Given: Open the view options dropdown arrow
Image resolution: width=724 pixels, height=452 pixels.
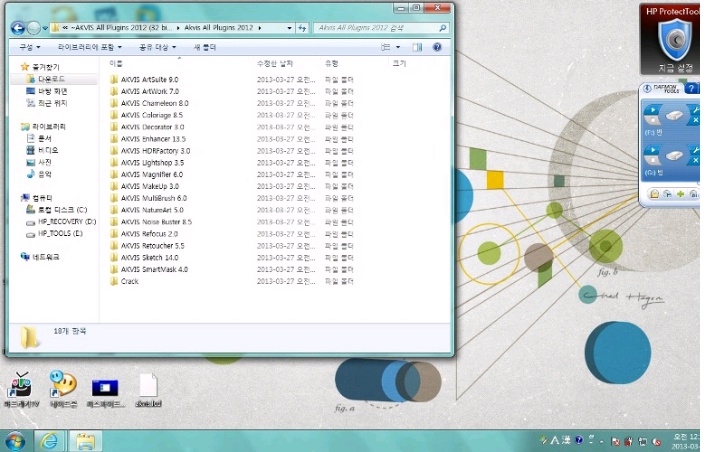Looking at the screenshot, I should pyautogui.click(x=398, y=47).
